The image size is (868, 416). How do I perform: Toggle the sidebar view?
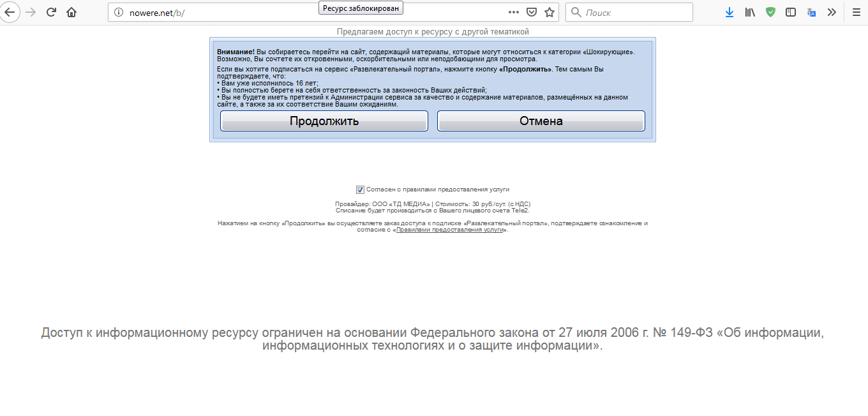point(791,12)
